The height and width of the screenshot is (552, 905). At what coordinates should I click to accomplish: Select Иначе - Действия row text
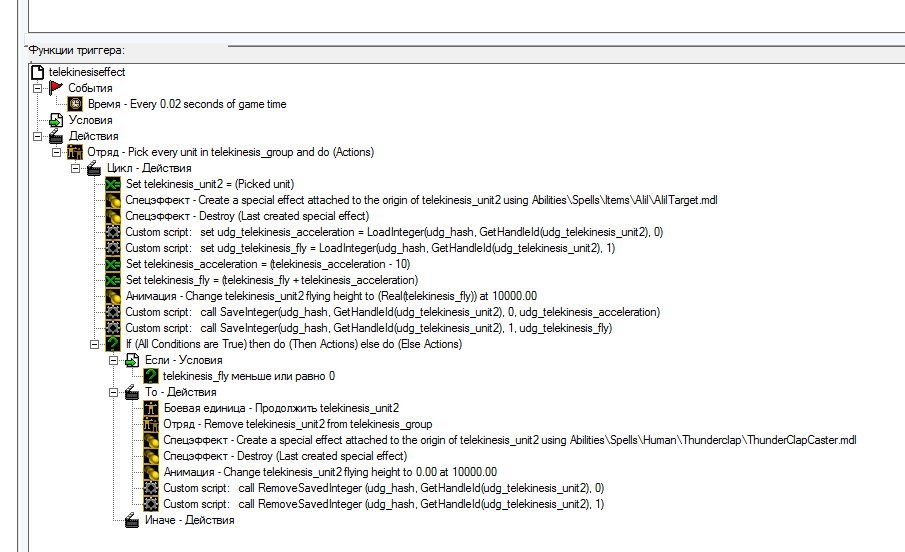pyautogui.click(x=189, y=520)
